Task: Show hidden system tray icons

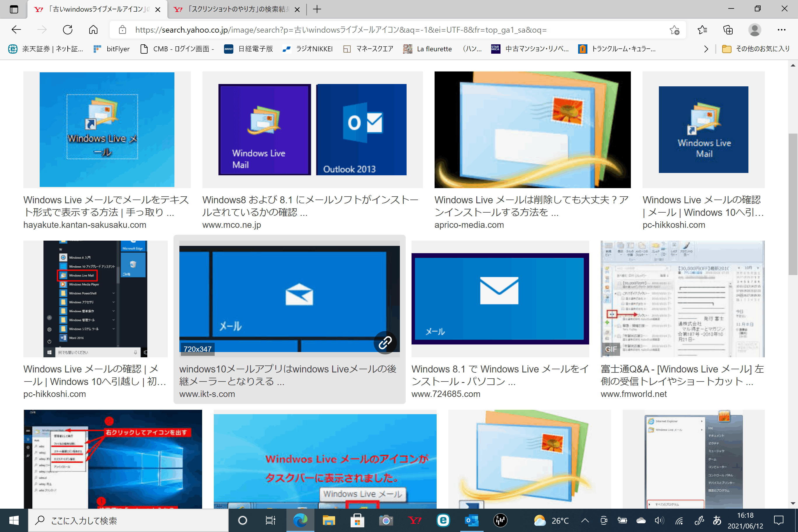Action: point(585,520)
